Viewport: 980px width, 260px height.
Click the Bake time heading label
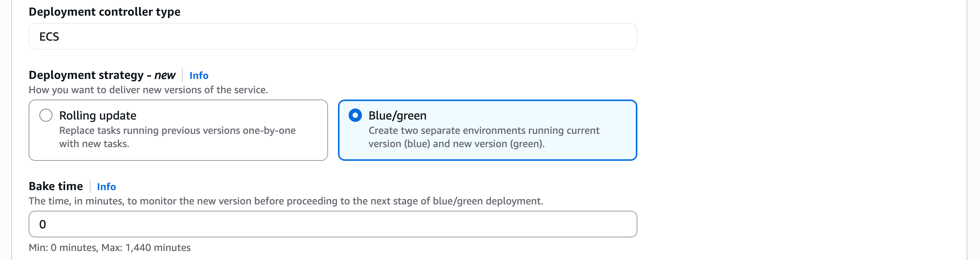[56, 186]
